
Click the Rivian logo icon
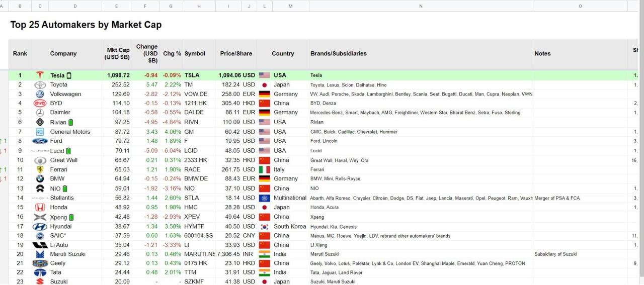40,122
